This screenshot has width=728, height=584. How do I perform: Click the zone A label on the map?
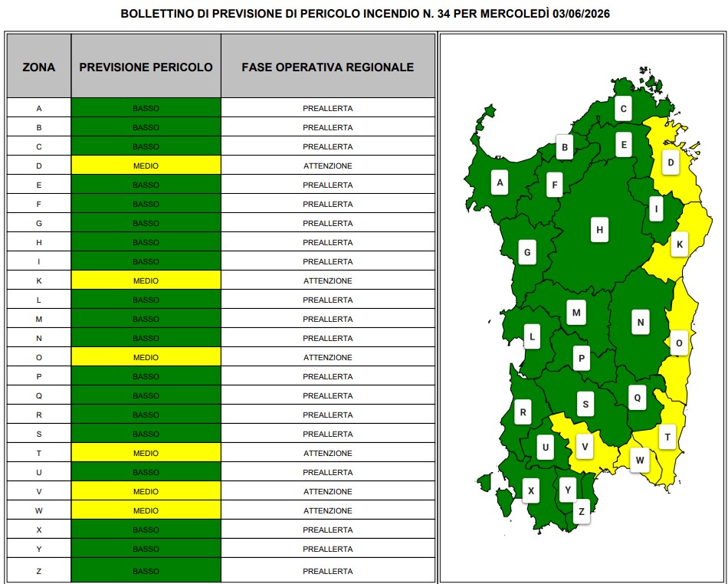[x=500, y=182]
